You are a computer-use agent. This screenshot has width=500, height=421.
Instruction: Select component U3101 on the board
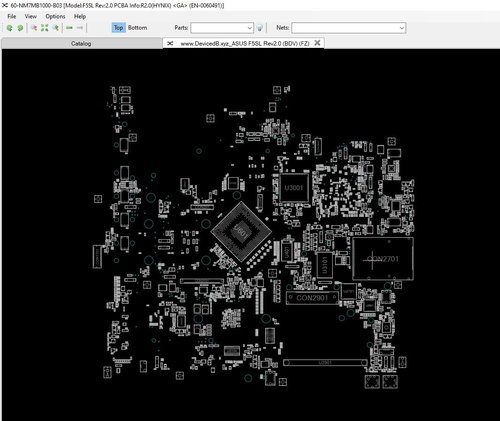click(x=324, y=265)
